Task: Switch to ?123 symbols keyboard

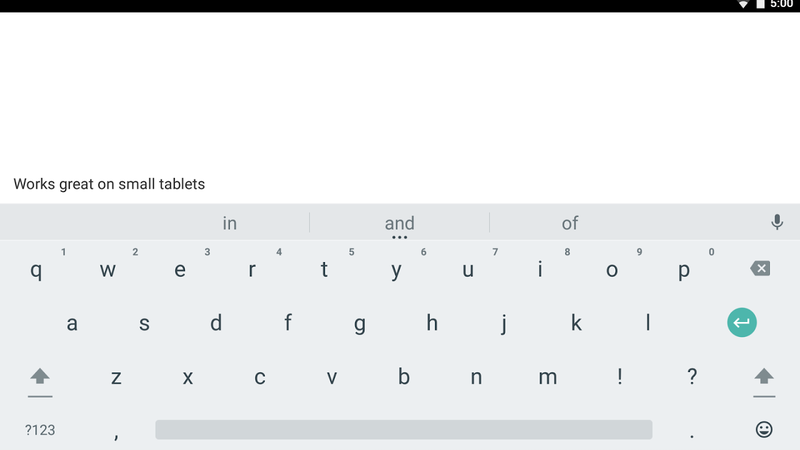Action: (x=40, y=430)
